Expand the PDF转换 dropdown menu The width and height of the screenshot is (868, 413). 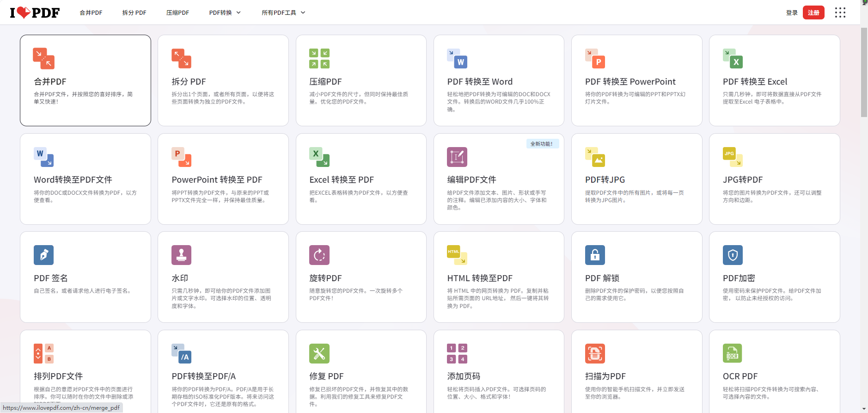pyautogui.click(x=225, y=12)
